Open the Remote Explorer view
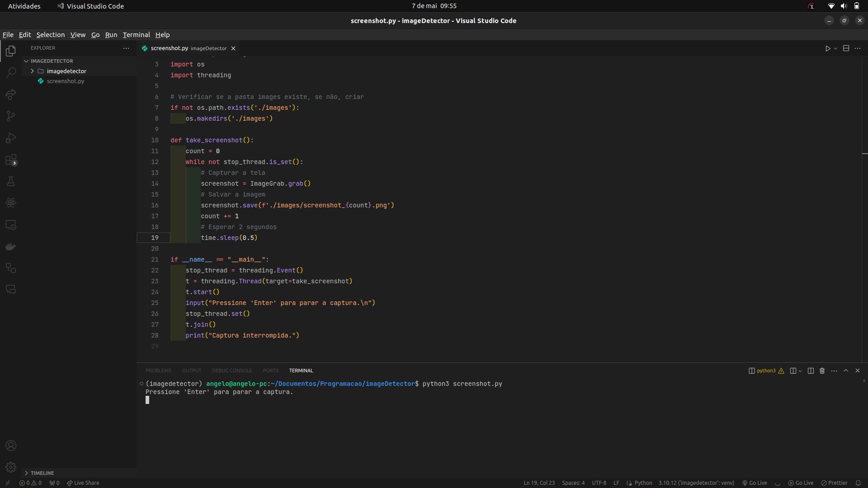The width and height of the screenshot is (868, 488). coord(11,225)
